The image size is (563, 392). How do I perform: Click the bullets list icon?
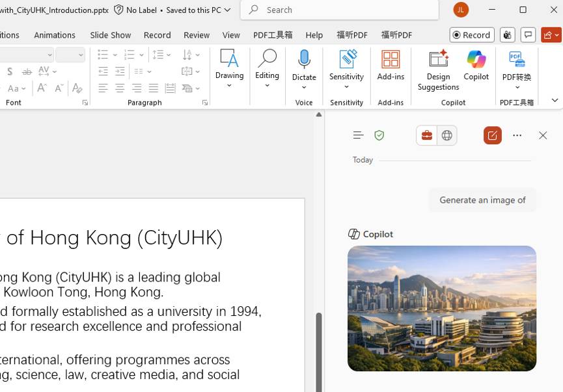(x=103, y=55)
